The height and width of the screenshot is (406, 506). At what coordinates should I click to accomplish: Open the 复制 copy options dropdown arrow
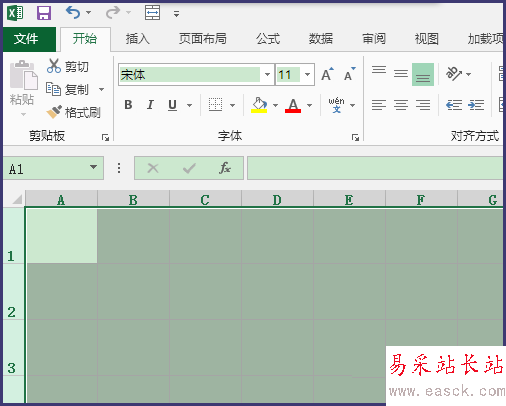(101, 89)
